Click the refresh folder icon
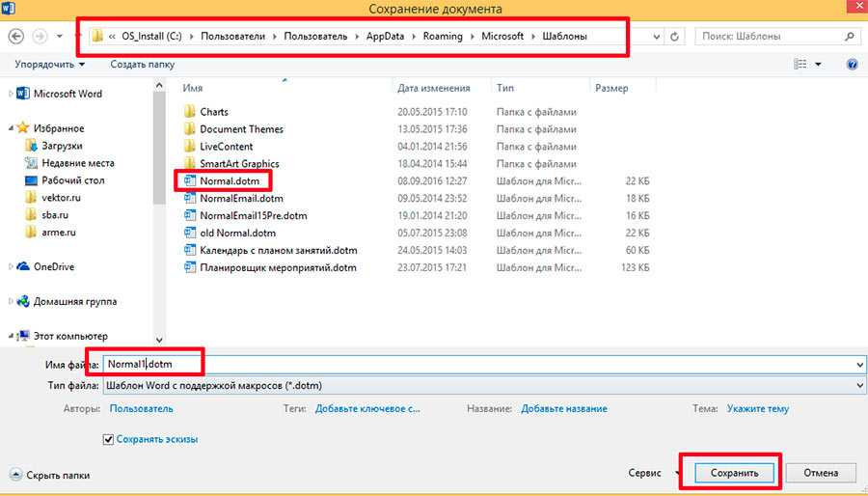868x496 pixels. click(675, 36)
